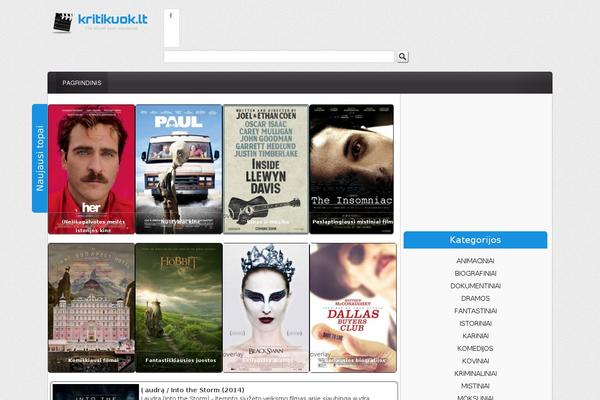This screenshot has width=600, height=400.
Task: Open The Hobbit movie poster
Action: click(x=179, y=308)
